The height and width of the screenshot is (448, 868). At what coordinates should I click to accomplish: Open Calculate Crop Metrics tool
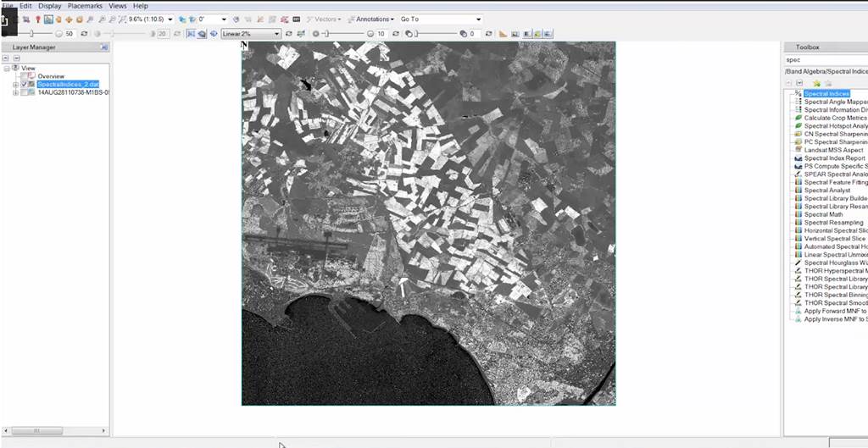[x=836, y=118]
